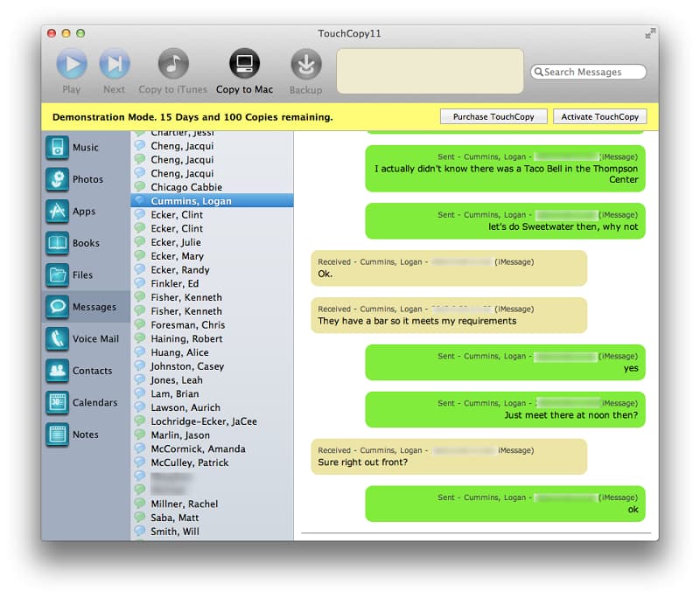
Task: Click the Activate TouchCopy button
Action: (x=599, y=117)
